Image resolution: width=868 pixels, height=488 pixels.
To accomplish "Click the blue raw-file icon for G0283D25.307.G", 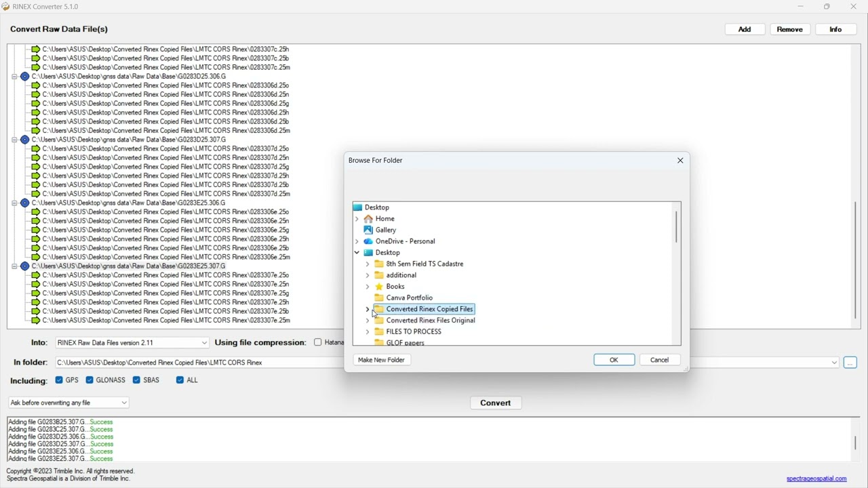I will tap(25, 140).
